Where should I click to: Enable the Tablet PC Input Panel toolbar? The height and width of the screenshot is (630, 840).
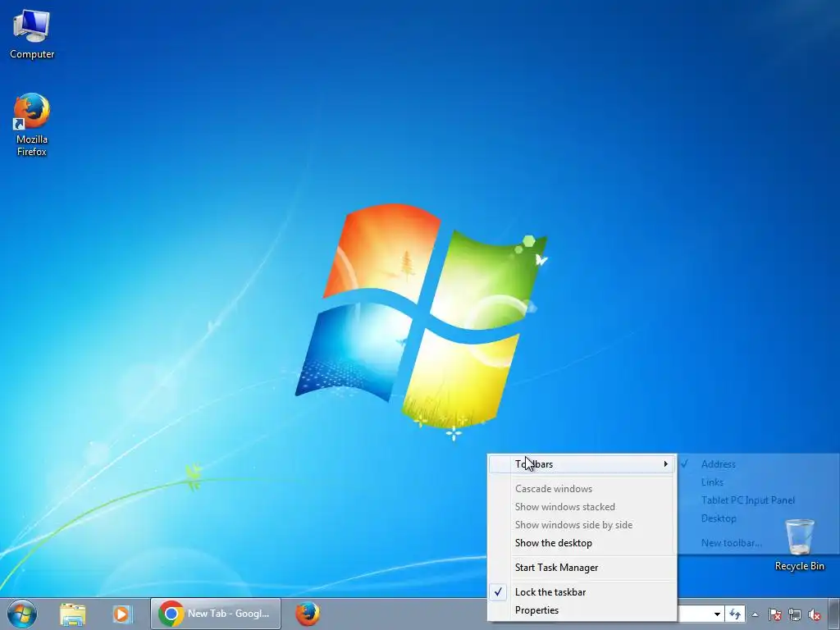tap(759, 500)
